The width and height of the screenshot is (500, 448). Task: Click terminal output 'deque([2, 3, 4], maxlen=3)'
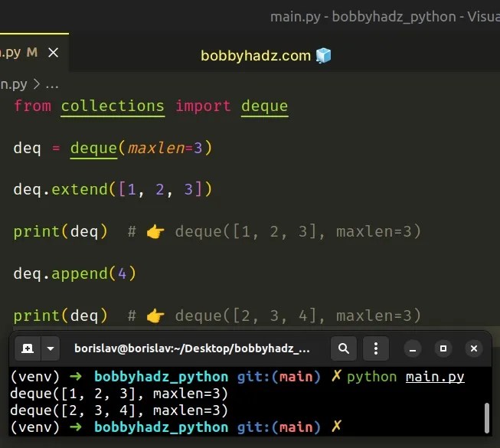[x=119, y=410]
